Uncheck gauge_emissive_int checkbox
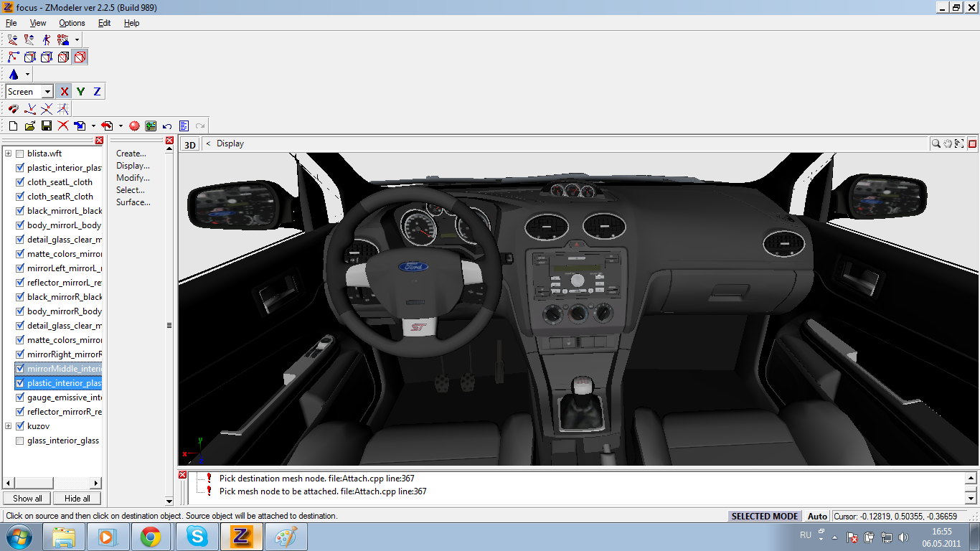 pos(19,397)
